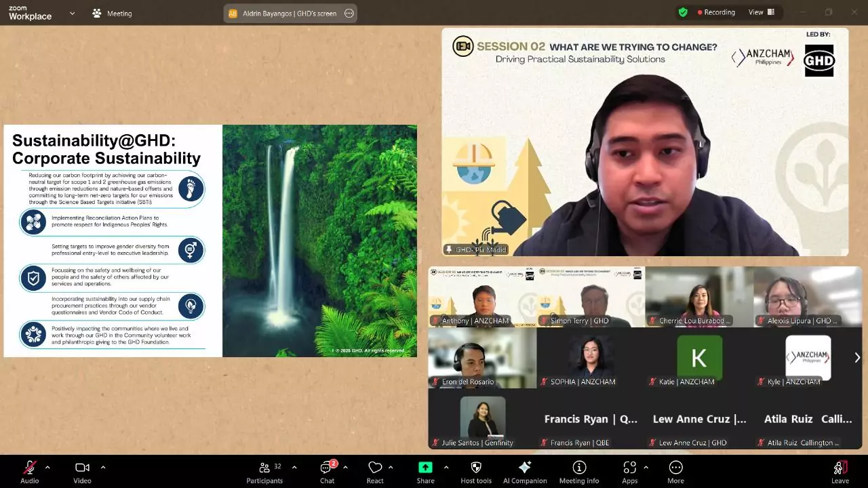Select the Meeting tab in title bar

(113, 13)
